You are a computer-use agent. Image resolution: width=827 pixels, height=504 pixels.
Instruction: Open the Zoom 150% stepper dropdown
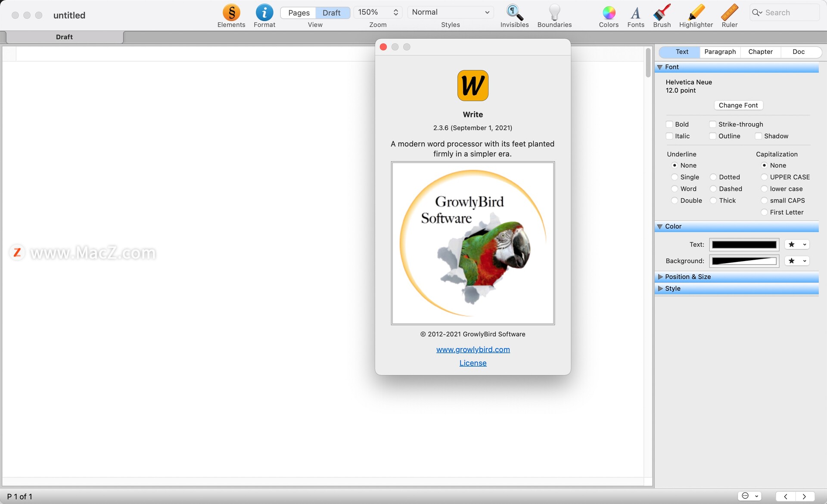(x=378, y=12)
